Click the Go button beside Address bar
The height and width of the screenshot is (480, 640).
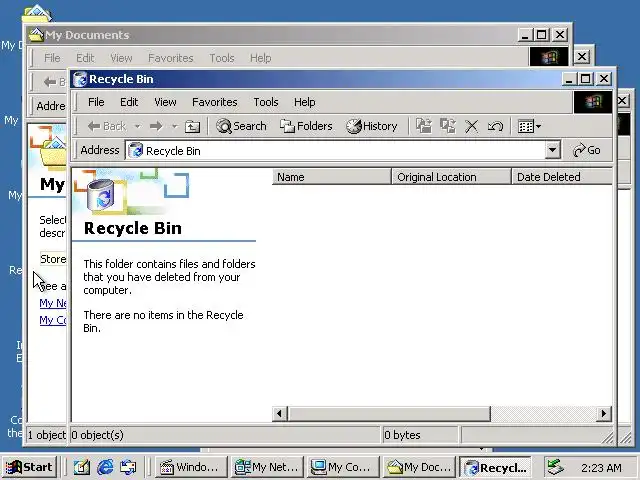[587, 150]
